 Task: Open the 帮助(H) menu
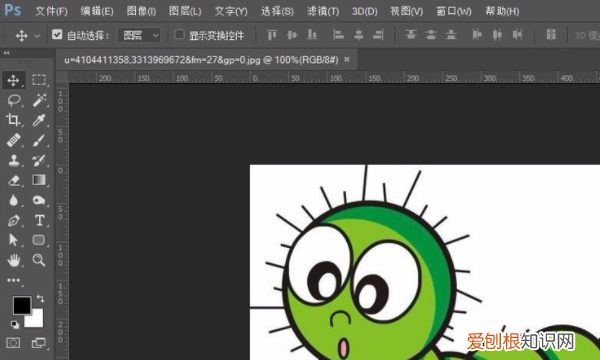point(502,11)
